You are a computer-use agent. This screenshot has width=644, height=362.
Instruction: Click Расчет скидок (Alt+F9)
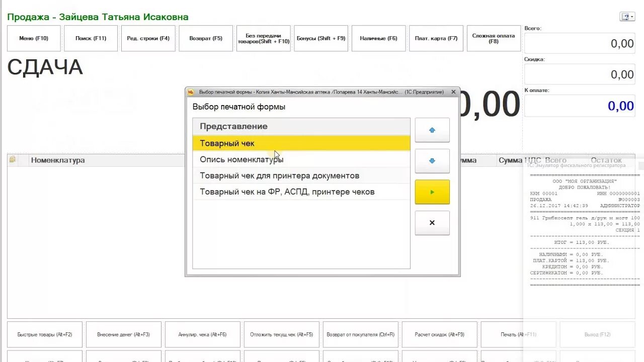440,334
